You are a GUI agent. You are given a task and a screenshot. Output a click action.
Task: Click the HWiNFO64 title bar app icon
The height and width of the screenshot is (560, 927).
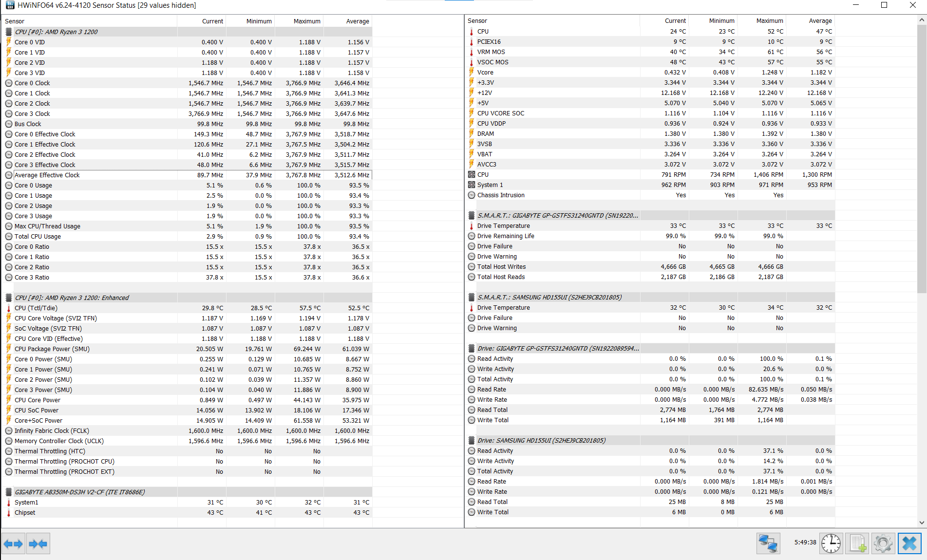point(10,5)
